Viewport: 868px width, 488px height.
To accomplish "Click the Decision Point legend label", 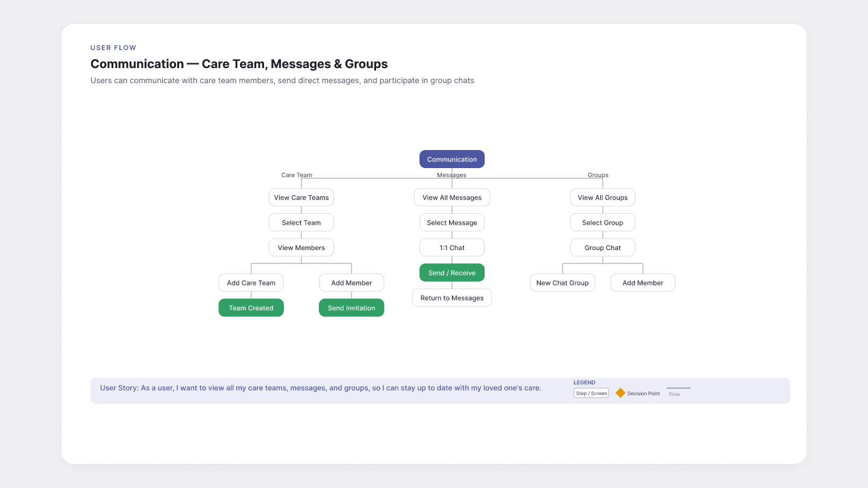I will point(644,393).
